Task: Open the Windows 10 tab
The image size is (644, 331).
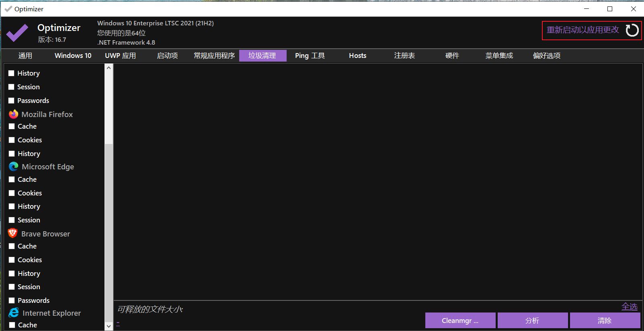Action: pos(73,56)
